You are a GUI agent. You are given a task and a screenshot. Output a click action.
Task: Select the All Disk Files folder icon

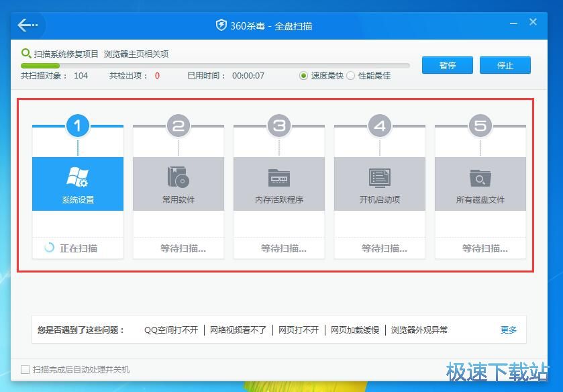pyautogui.click(x=480, y=178)
